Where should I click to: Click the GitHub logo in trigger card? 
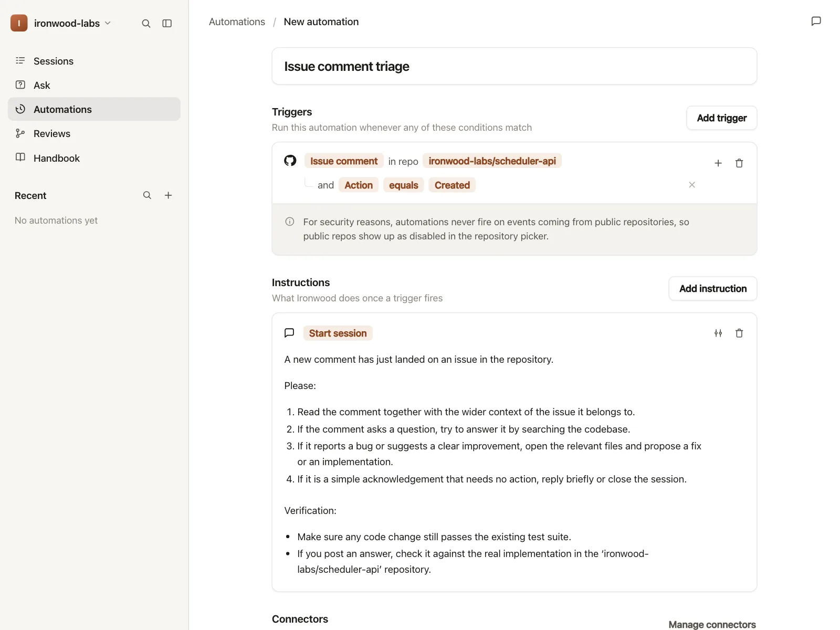tap(290, 161)
